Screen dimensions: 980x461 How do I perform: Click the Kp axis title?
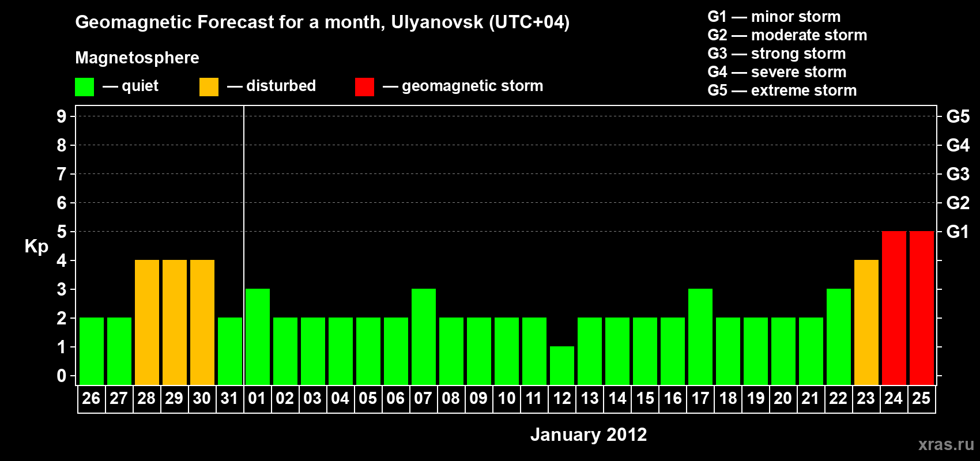tap(36, 247)
